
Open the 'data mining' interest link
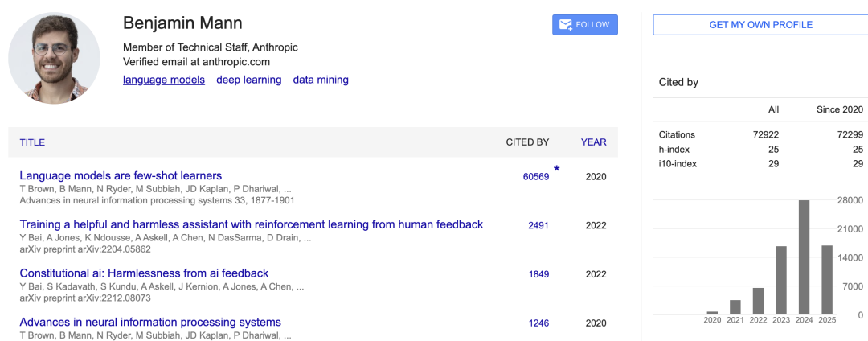click(321, 80)
